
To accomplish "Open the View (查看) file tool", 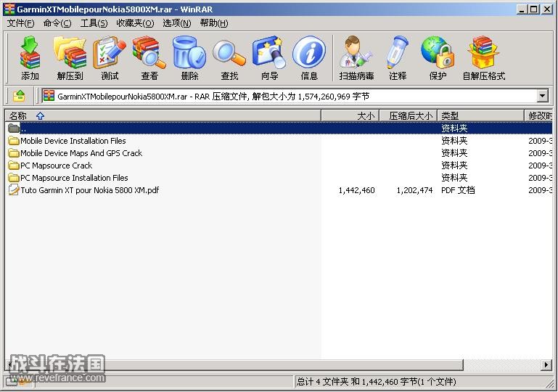I will [149, 58].
